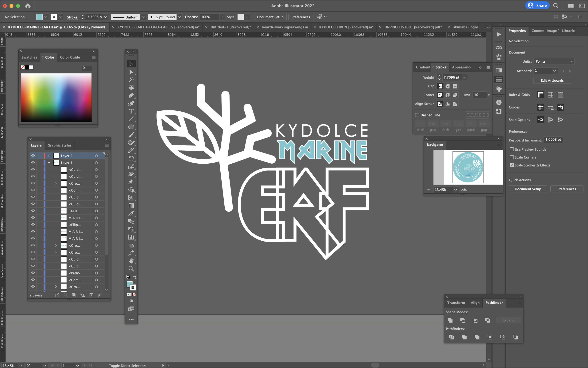The width and height of the screenshot is (588, 368).
Task: Switch to the Swatches tab
Action: [x=29, y=57]
